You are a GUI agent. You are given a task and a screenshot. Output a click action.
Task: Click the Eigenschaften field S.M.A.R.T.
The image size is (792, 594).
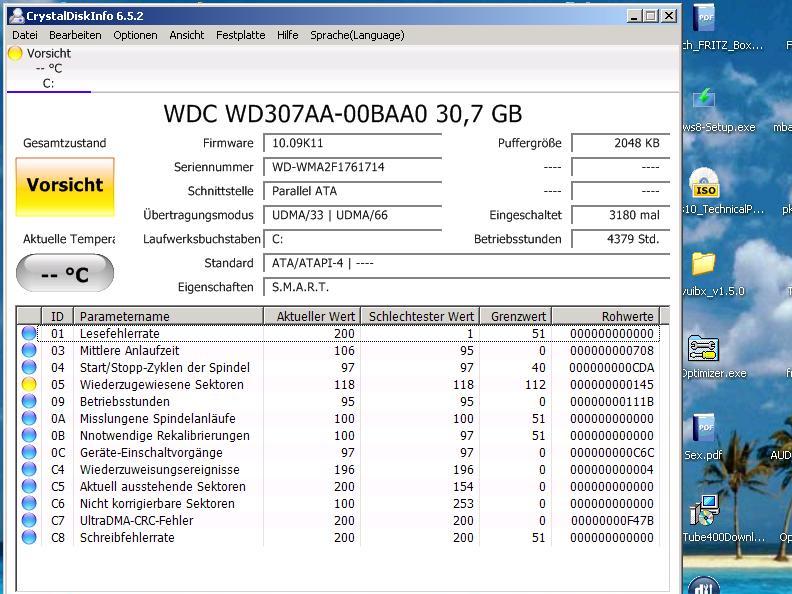coord(467,287)
